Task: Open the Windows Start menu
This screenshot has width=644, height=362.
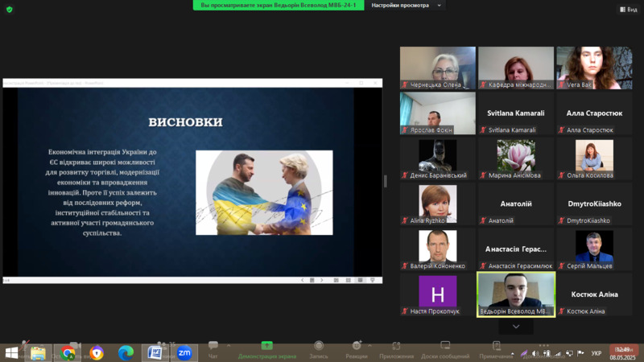Action: (x=11, y=353)
